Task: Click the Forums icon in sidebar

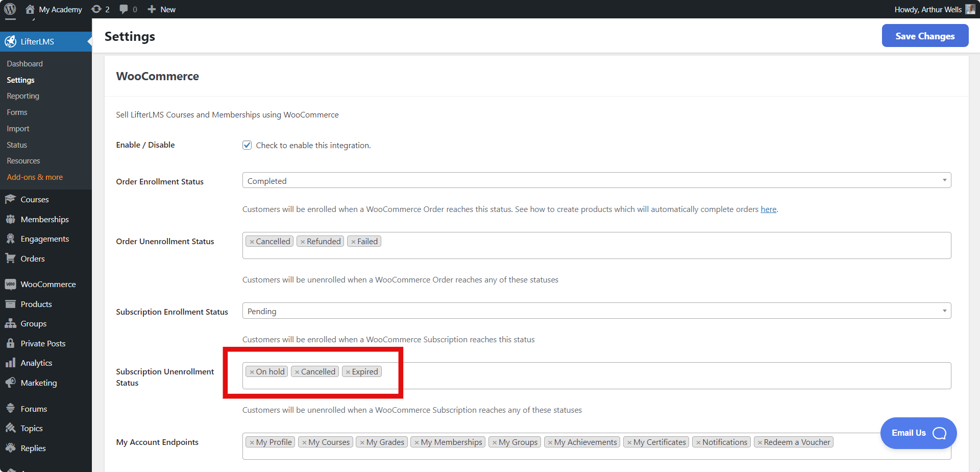Action: tap(10, 409)
